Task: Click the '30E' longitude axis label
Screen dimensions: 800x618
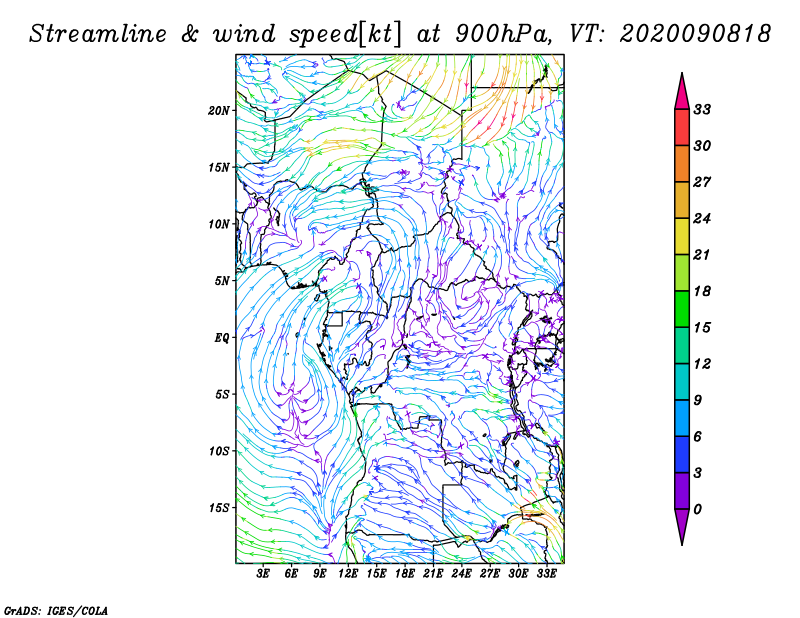Action: pos(518,574)
